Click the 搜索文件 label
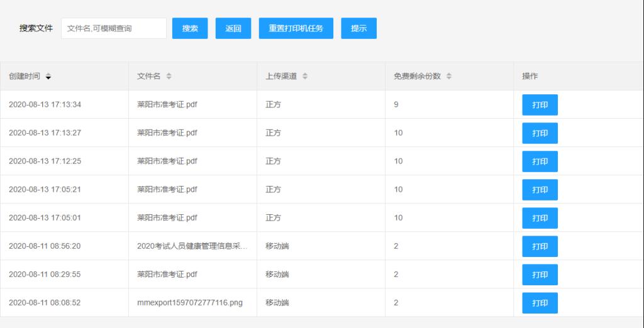The height and width of the screenshot is (328, 644). tap(36, 28)
